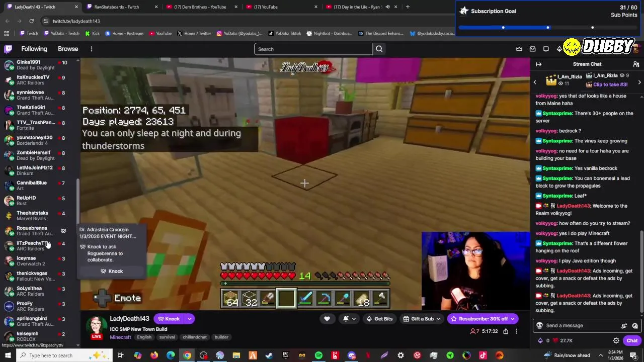Expand Resubscribe options chevron
The height and width of the screenshot is (362, 644).
point(513,319)
